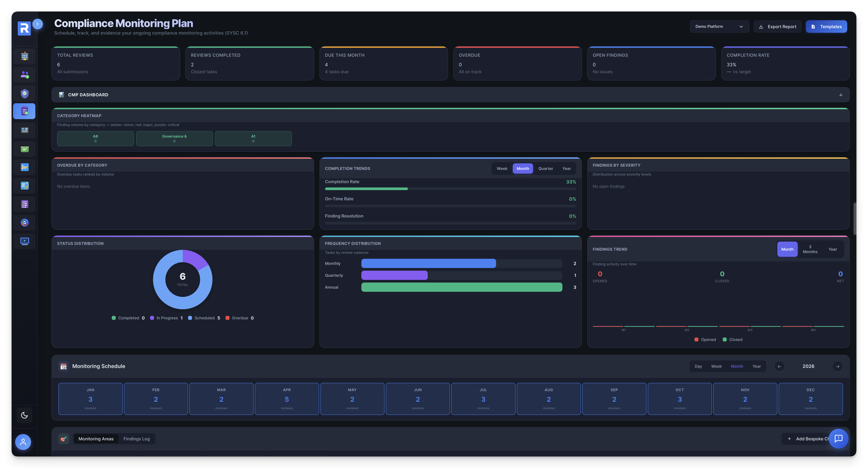The image size is (868, 468).
Task: Click the chart trend sidebar icon
Action: [x=24, y=167]
